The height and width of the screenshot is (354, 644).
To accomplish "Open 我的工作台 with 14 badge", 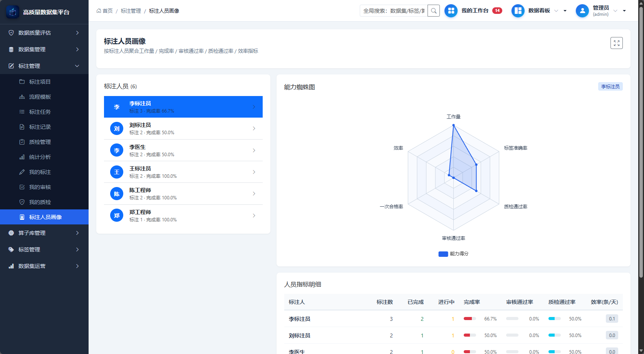I will point(473,11).
